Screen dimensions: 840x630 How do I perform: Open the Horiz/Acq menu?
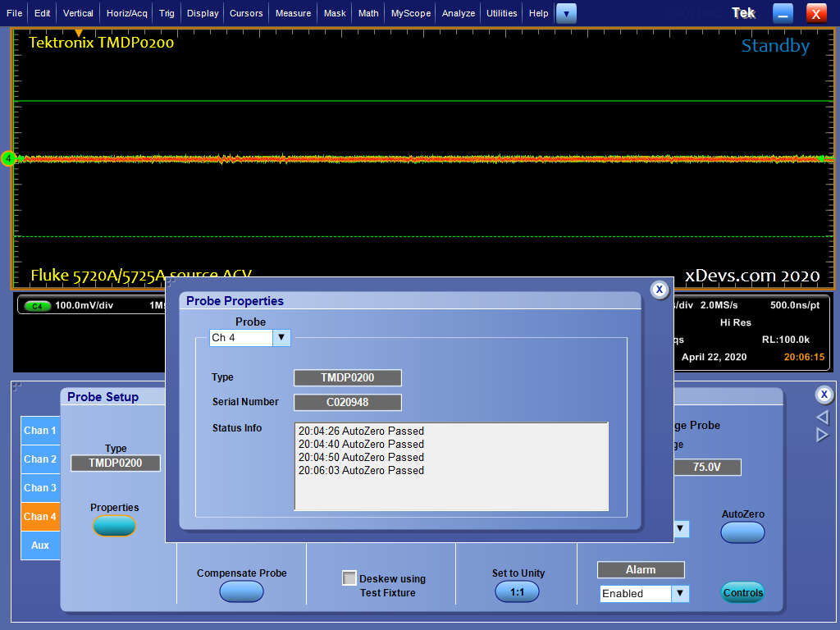pyautogui.click(x=127, y=13)
